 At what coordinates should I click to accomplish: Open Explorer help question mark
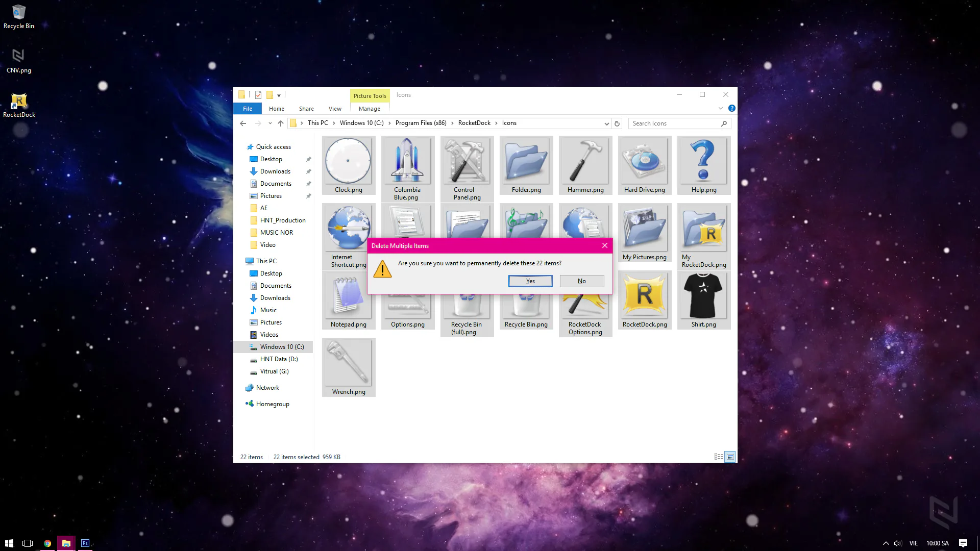(731, 108)
